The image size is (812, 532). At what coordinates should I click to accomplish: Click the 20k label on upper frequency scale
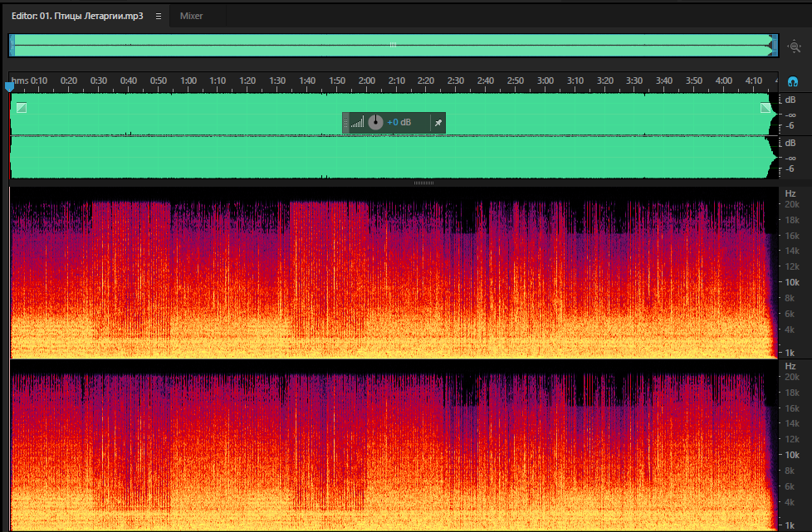click(792, 204)
